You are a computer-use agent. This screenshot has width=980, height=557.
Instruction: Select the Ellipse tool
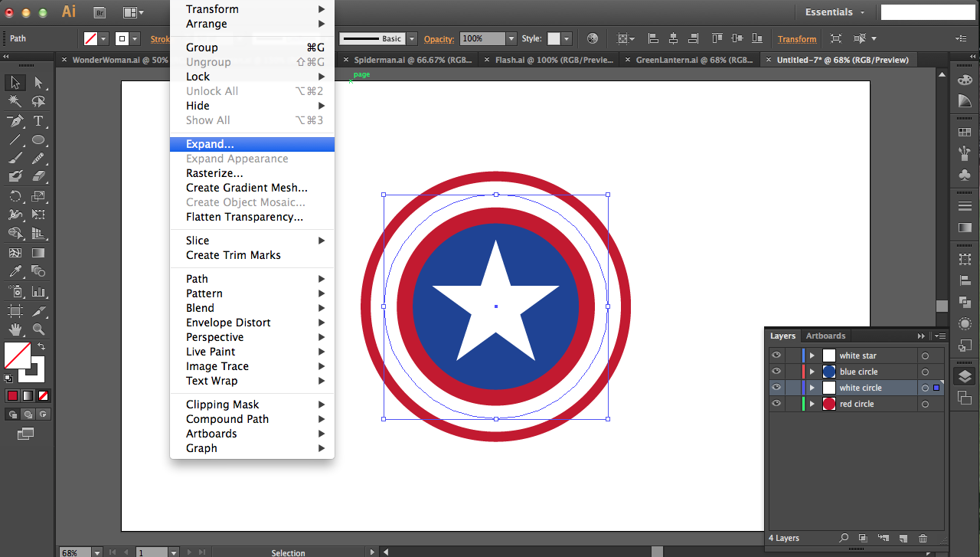[x=38, y=139]
